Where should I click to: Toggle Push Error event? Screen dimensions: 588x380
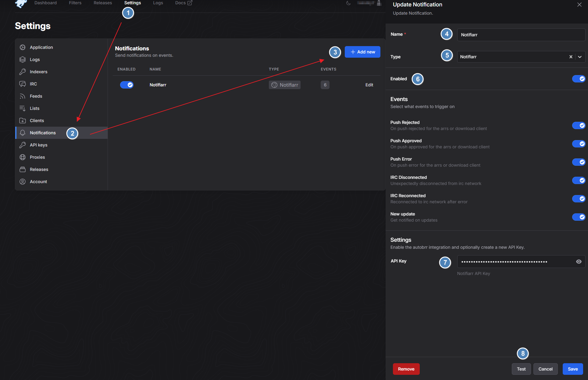[x=579, y=162]
